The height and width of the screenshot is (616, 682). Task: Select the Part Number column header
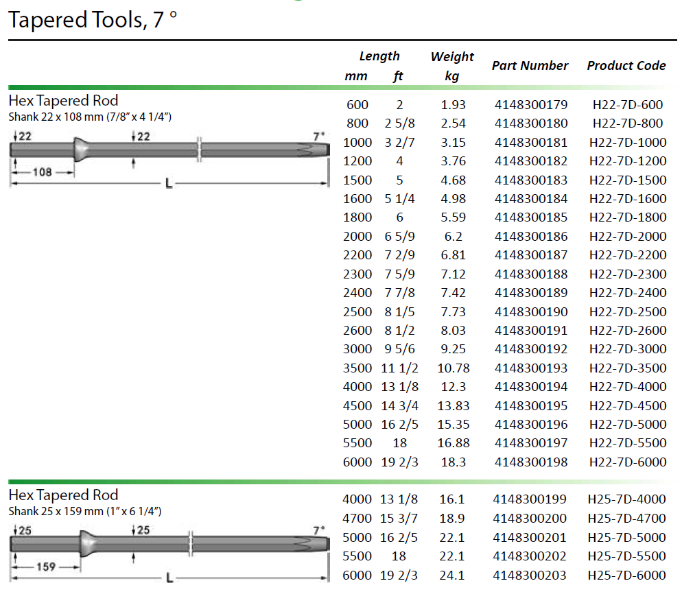point(530,66)
